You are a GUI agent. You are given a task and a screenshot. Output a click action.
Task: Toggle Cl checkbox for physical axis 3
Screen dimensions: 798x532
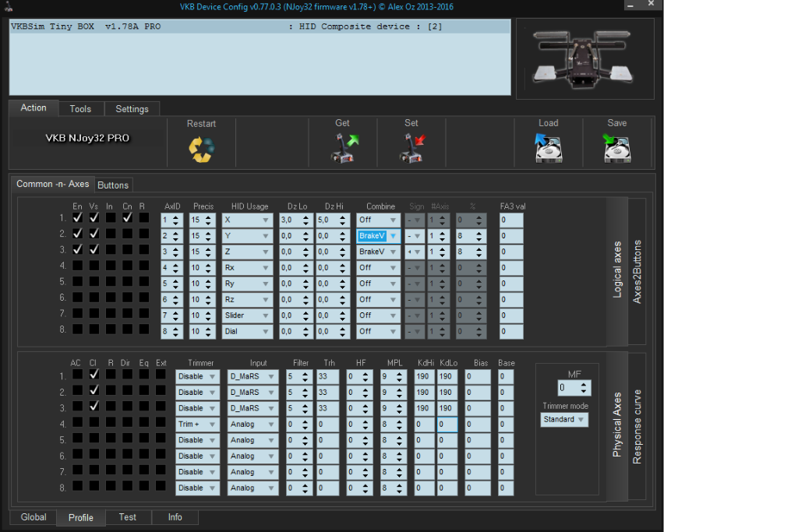tap(94, 406)
